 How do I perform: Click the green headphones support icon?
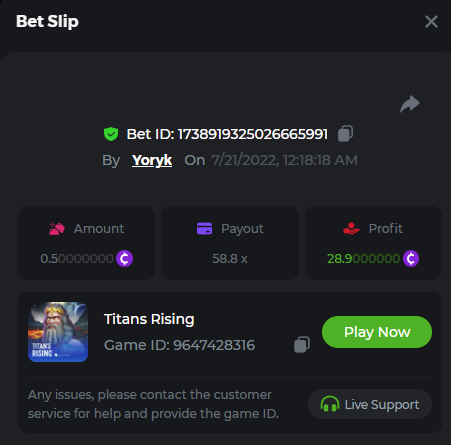(x=330, y=404)
